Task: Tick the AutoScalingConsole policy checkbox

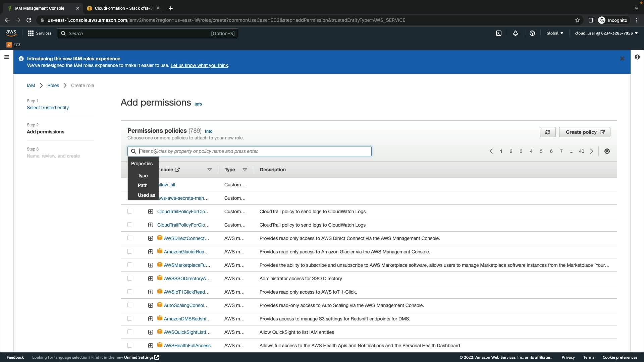Action: (x=130, y=305)
